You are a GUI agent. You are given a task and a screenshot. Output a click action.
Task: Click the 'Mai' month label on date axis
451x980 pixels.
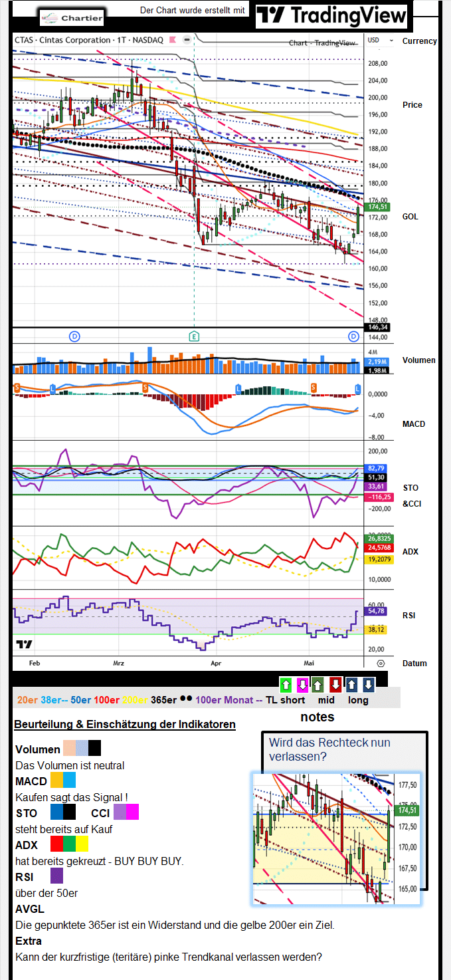pyautogui.click(x=309, y=663)
